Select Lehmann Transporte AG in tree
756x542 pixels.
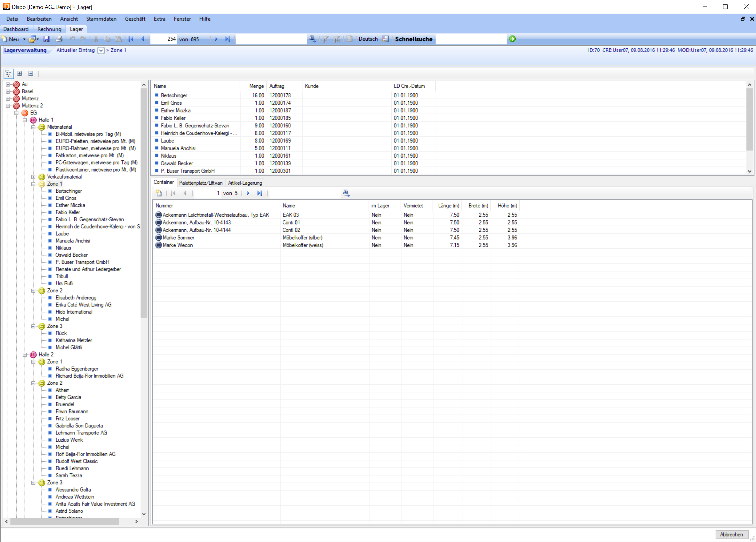coord(81,433)
